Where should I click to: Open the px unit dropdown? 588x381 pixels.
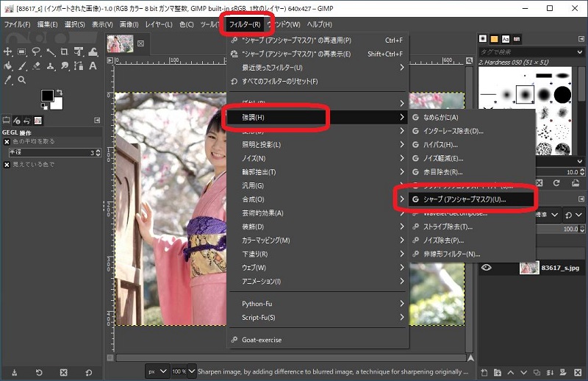click(x=156, y=371)
